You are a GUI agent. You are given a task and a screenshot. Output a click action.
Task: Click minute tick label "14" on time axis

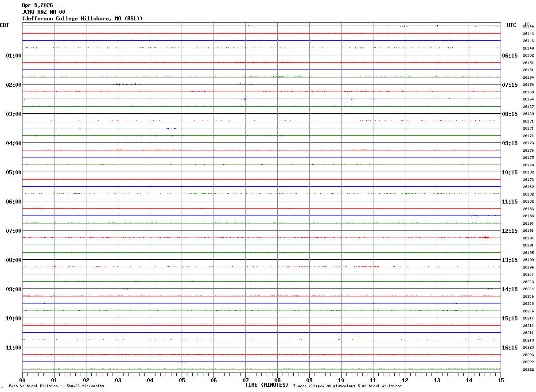pyautogui.click(x=469, y=380)
